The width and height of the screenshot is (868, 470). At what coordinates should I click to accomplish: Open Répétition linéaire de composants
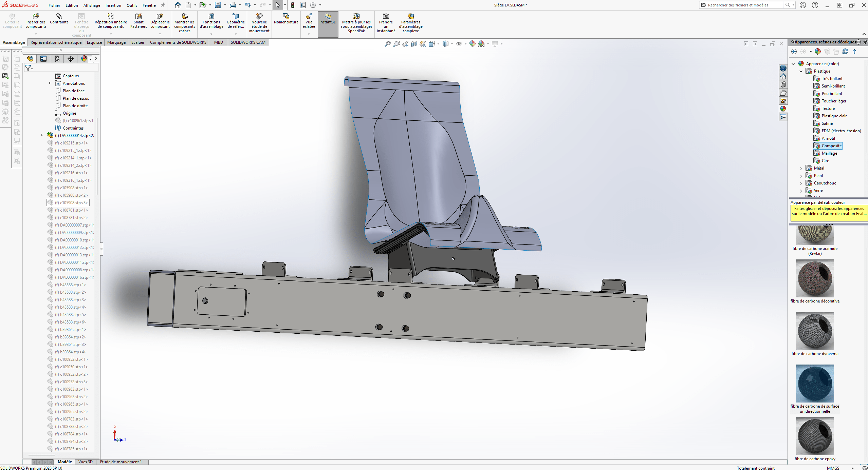click(111, 21)
